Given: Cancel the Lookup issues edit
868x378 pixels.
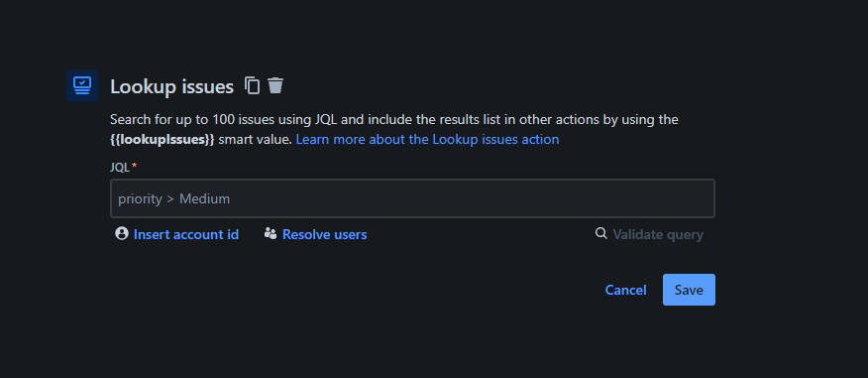Looking at the screenshot, I should tap(625, 290).
